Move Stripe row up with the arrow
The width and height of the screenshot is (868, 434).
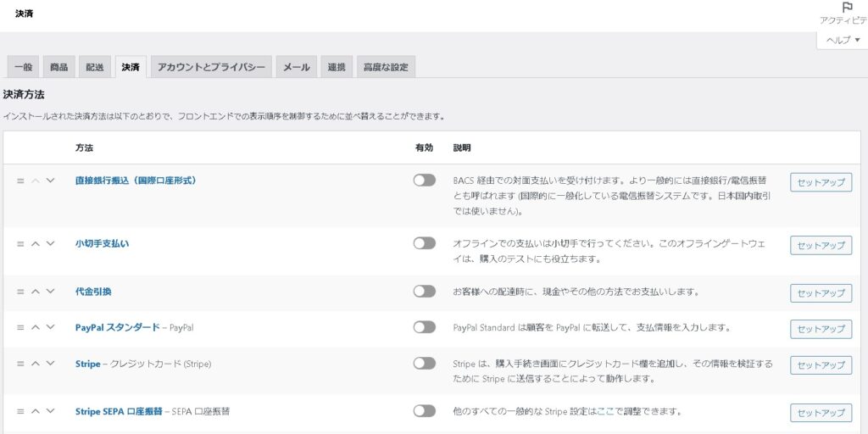coord(36,364)
